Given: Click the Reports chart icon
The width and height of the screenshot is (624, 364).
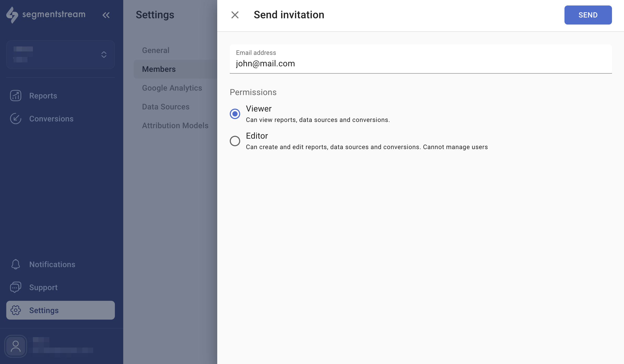Looking at the screenshot, I should coord(16,96).
